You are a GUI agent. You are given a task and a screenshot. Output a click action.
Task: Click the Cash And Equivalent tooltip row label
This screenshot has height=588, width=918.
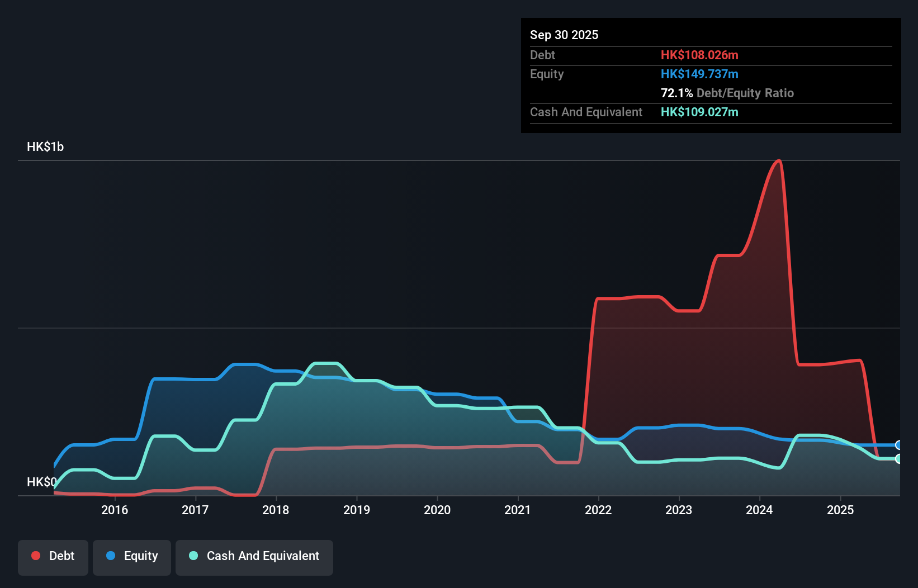click(x=586, y=112)
